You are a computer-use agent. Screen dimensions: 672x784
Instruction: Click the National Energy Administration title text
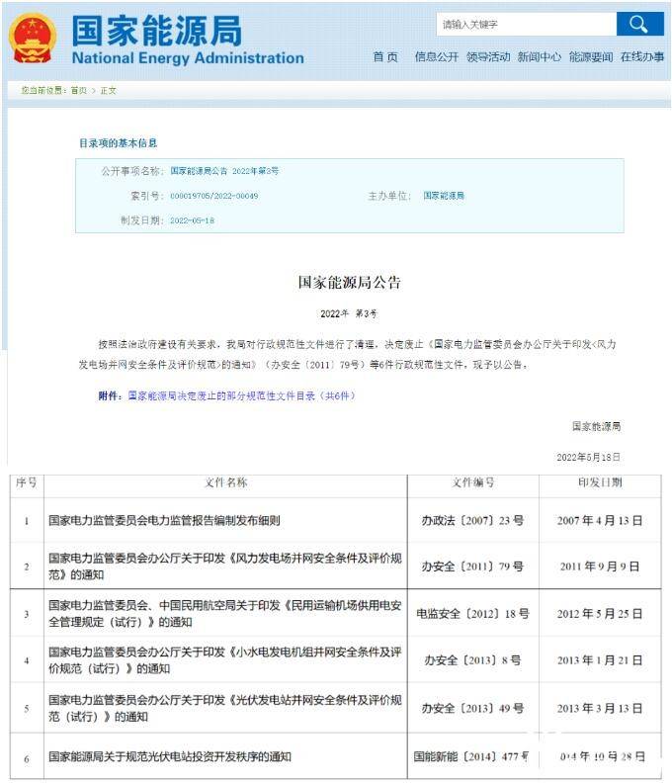[188, 58]
